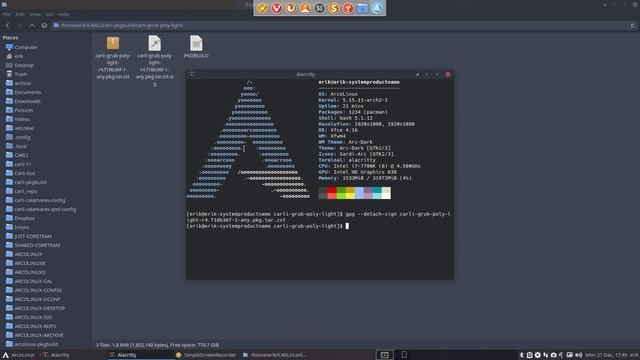The image size is (640, 360).
Task: Click the reload icon in location bar
Action: (633, 25)
